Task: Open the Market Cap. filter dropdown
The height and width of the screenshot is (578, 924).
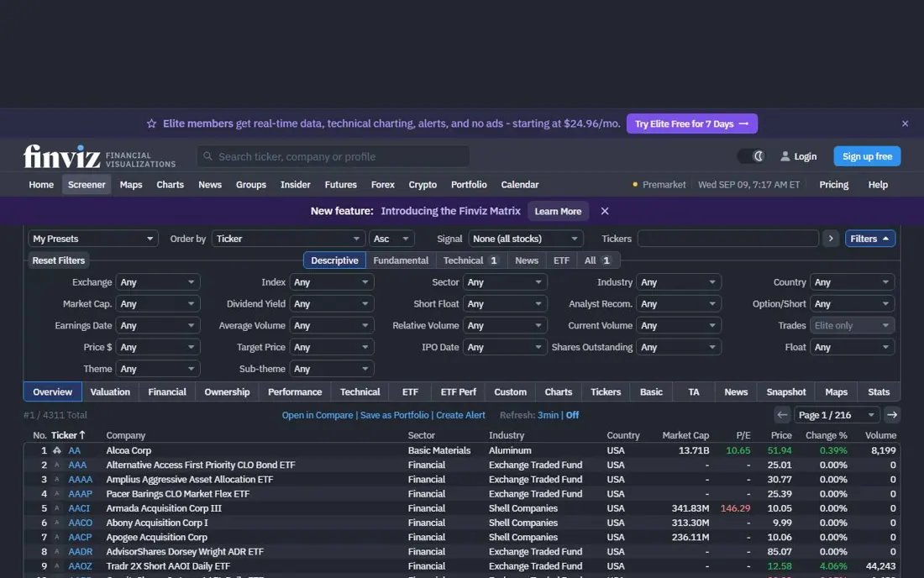Action: (157, 304)
